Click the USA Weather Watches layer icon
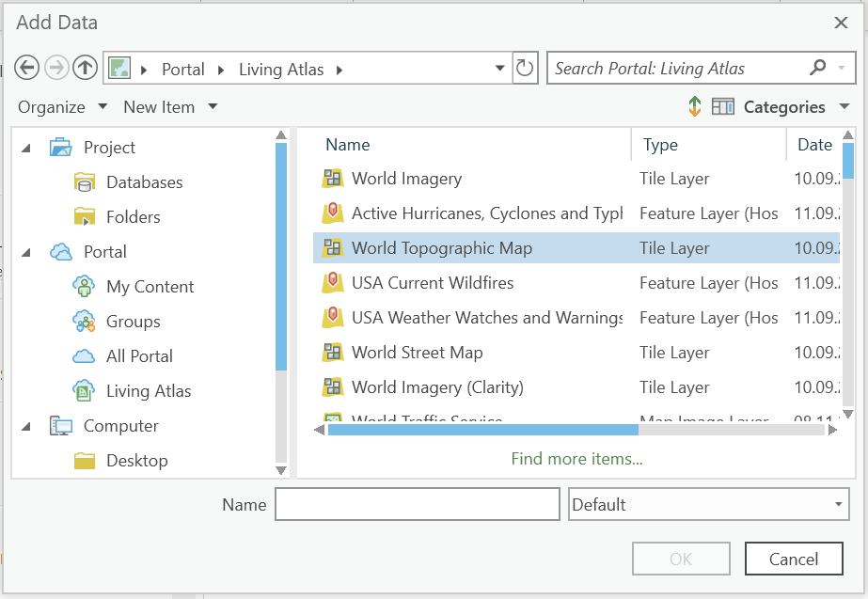 click(x=333, y=318)
